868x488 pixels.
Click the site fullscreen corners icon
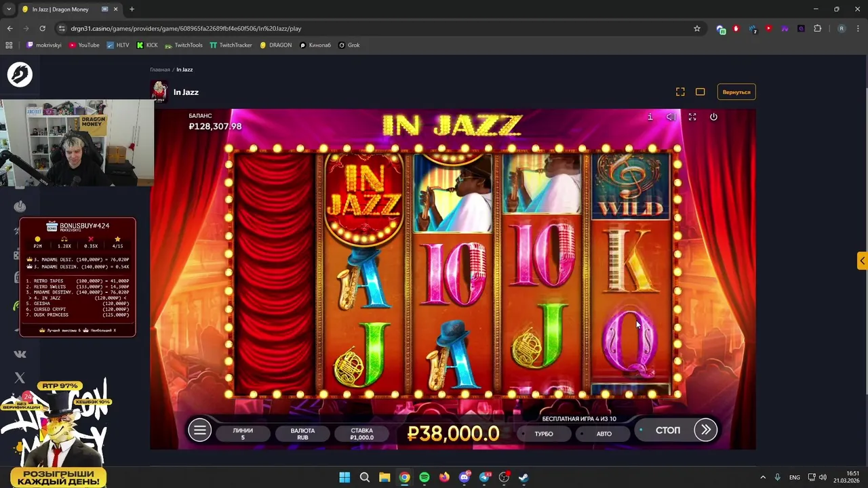(680, 92)
